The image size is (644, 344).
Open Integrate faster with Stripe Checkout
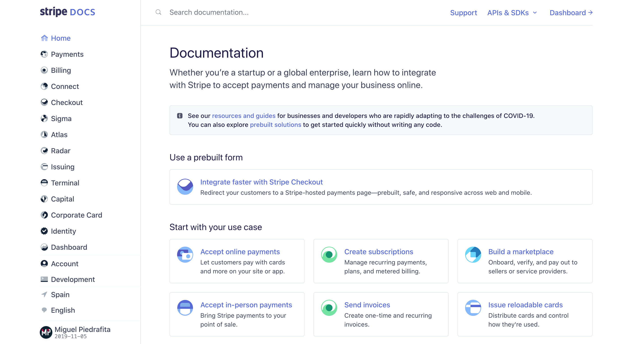pyautogui.click(x=261, y=182)
